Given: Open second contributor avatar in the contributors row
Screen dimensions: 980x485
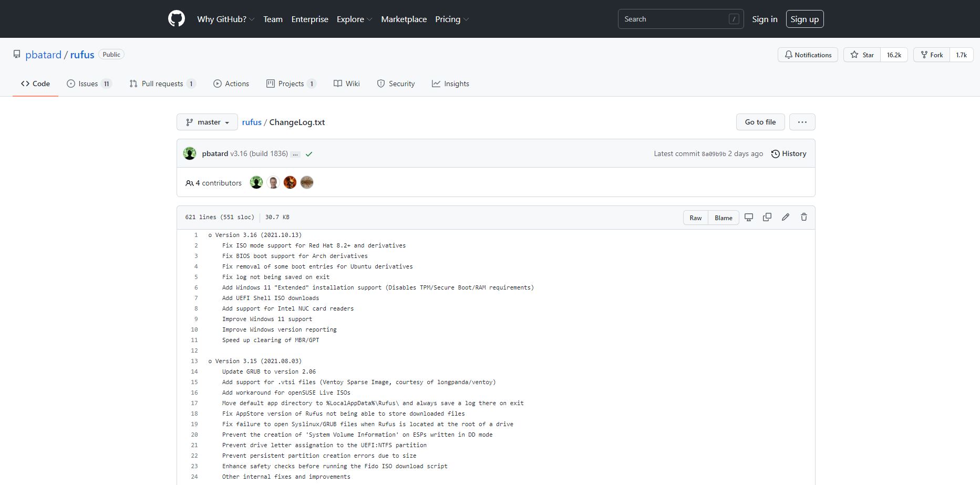Looking at the screenshot, I should pyautogui.click(x=273, y=182).
